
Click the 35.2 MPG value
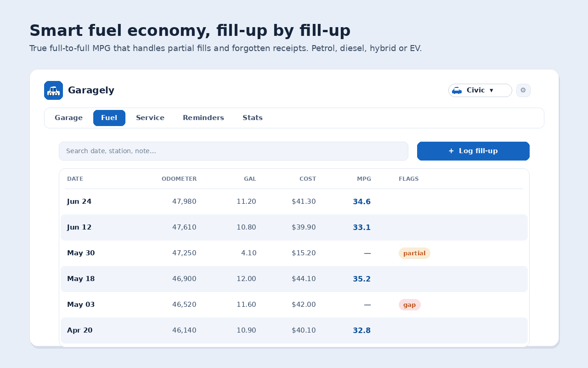pyautogui.click(x=362, y=279)
